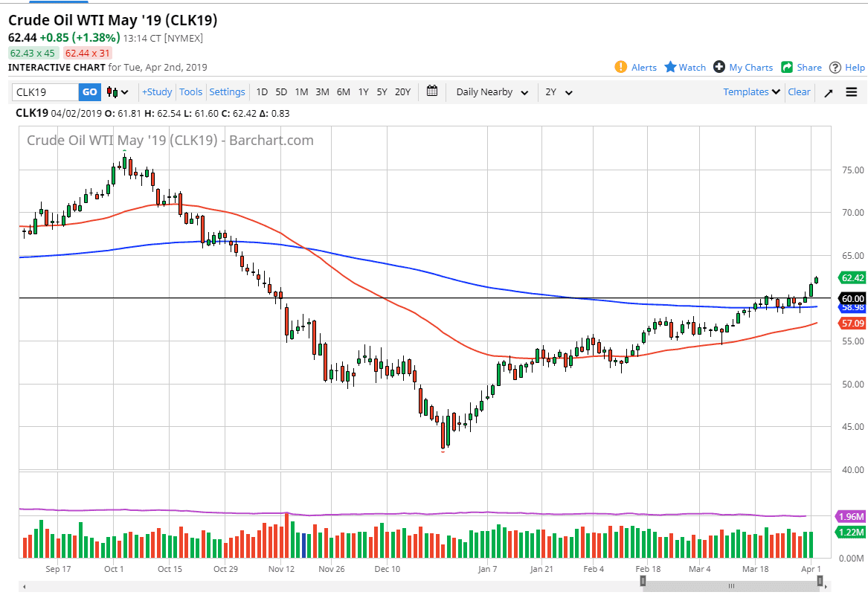Viewport: 868px width, 595px height.
Task: Open the +Study menu
Action: point(156,91)
